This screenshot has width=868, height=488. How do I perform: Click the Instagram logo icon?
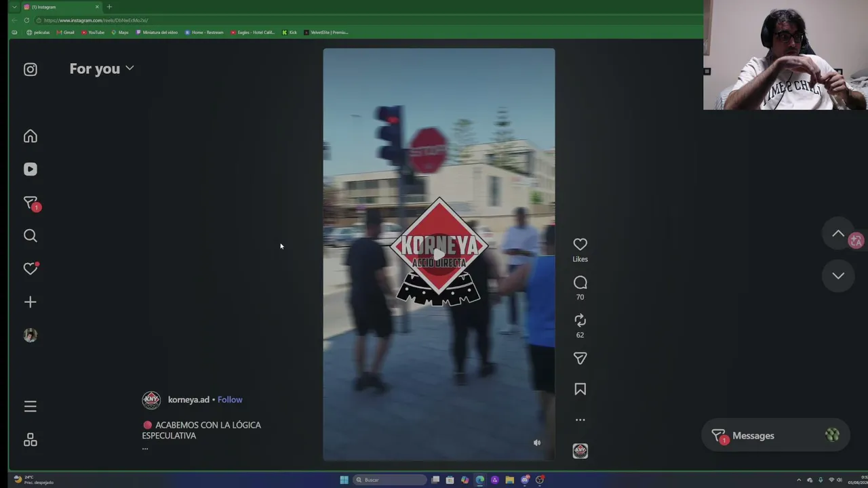click(31, 69)
